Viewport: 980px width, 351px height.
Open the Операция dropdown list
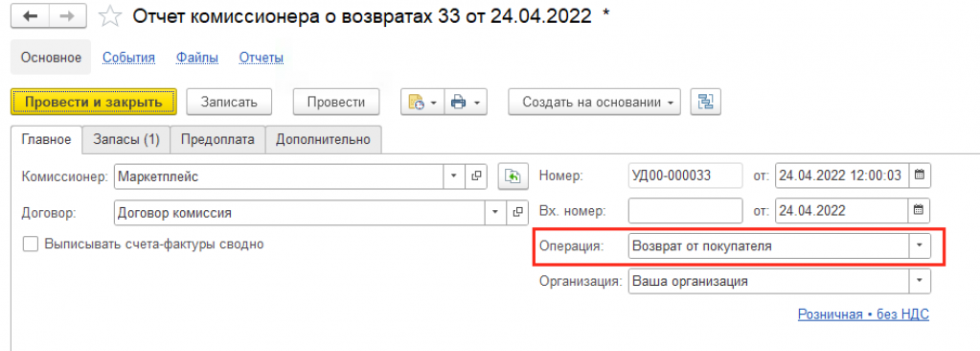919,246
